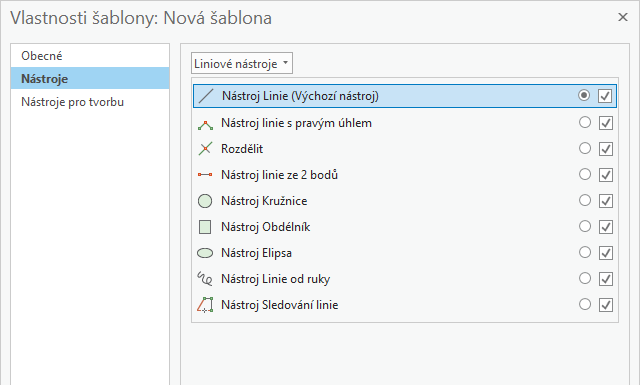Screen dimensions: 640x385
Task: Click 'Nástroj Linie (Výchozí nástroj)' label
Action: (x=300, y=96)
